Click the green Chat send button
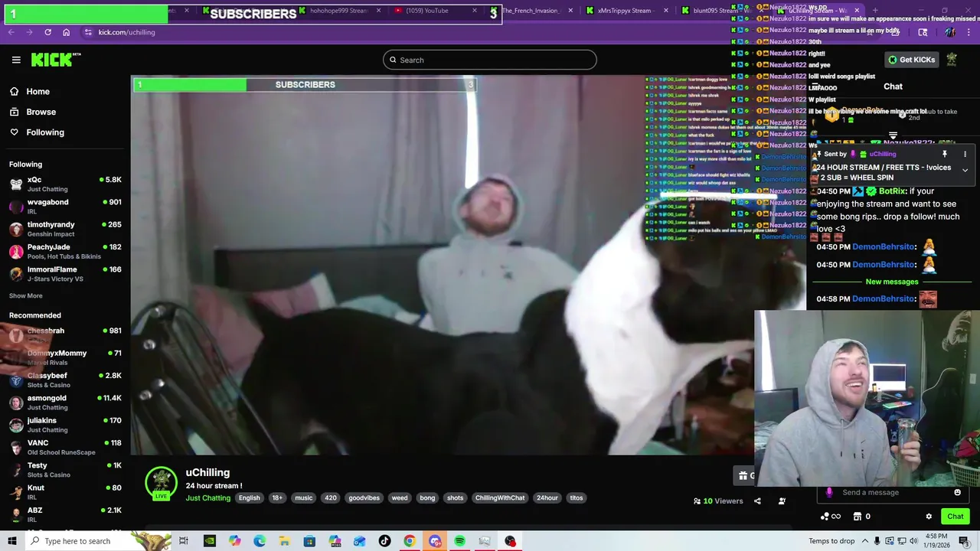Screen dimensions: 980x551 tap(955, 517)
